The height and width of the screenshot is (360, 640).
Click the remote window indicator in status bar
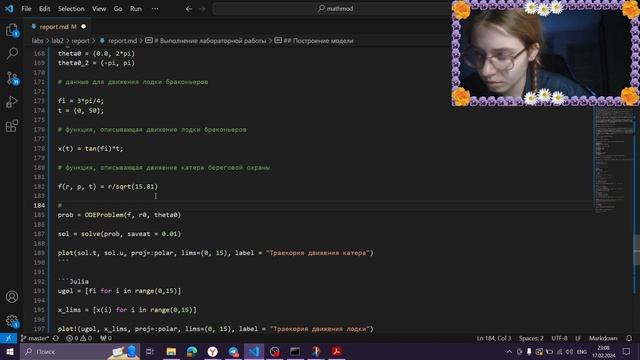8,338
